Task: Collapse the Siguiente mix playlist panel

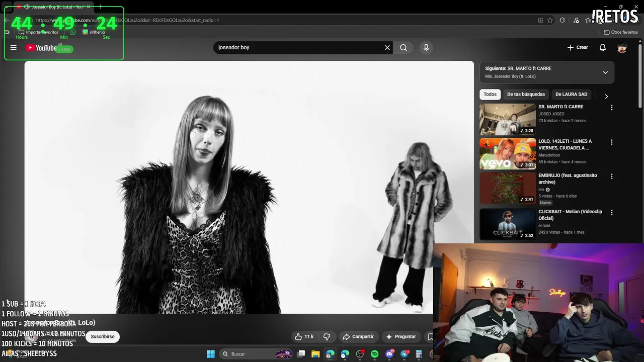Action: coord(605,72)
